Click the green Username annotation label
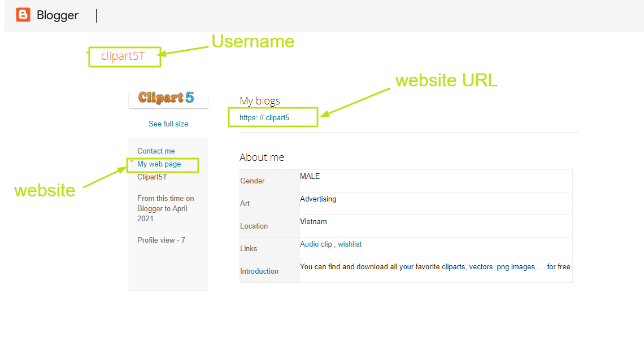The height and width of the screenshot is (346, 644). point(253,41)
